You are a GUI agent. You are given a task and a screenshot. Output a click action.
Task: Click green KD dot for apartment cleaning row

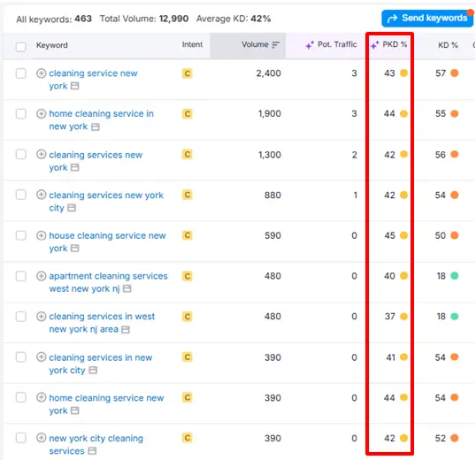pos(455,276)
